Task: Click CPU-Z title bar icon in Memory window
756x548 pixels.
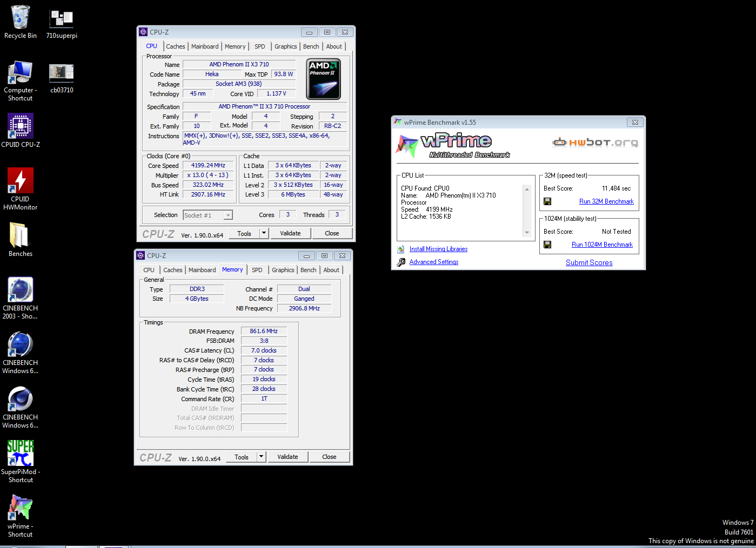Action: coord(141,255)
